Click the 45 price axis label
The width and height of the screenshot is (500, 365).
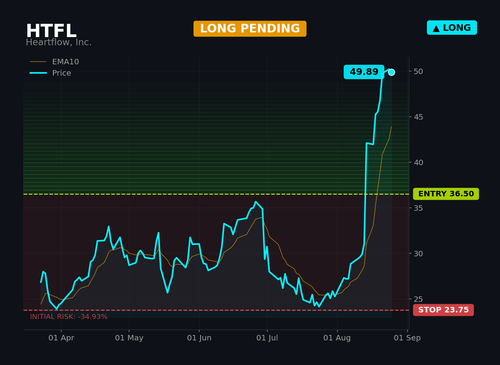point(418,117)
